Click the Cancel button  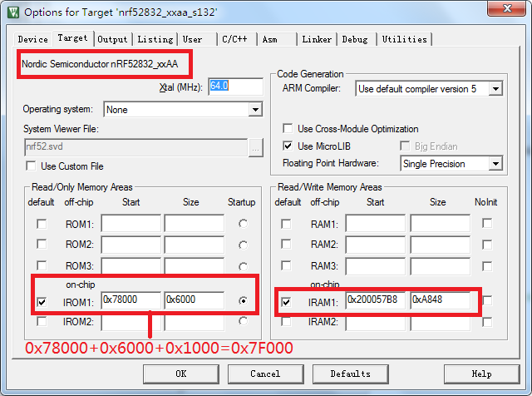266,374
